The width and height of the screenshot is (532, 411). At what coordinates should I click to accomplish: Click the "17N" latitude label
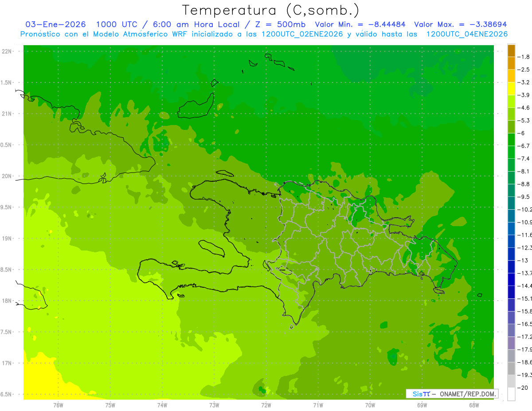click(x=7, y=363)
